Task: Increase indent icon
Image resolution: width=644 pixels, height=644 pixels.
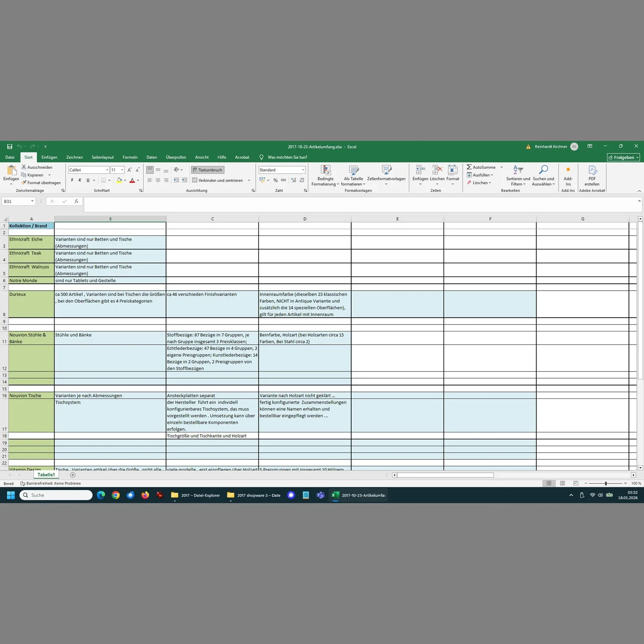Action: 184,180
